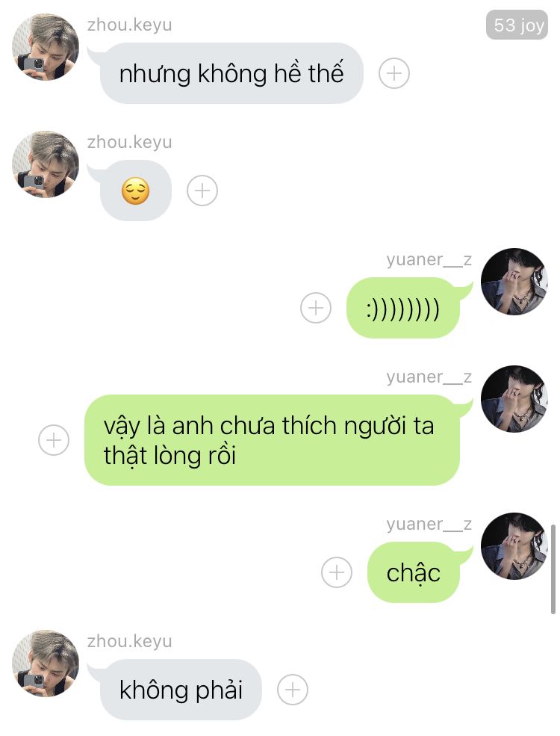
Task: Click yuaner__z avatar beside "chậc" message
Action: click(x=514, y=546)
